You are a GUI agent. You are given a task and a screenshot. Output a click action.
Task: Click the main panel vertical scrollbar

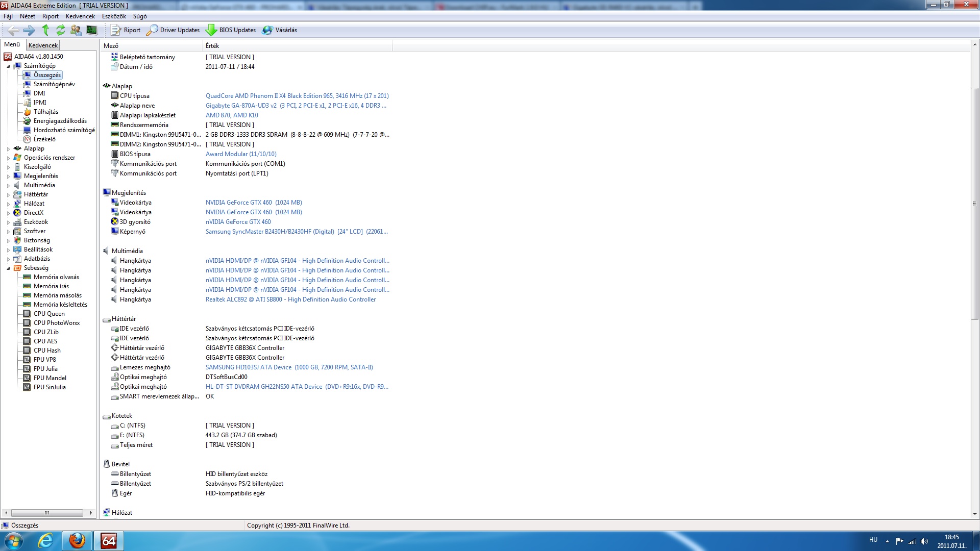(x=974, y=204)
